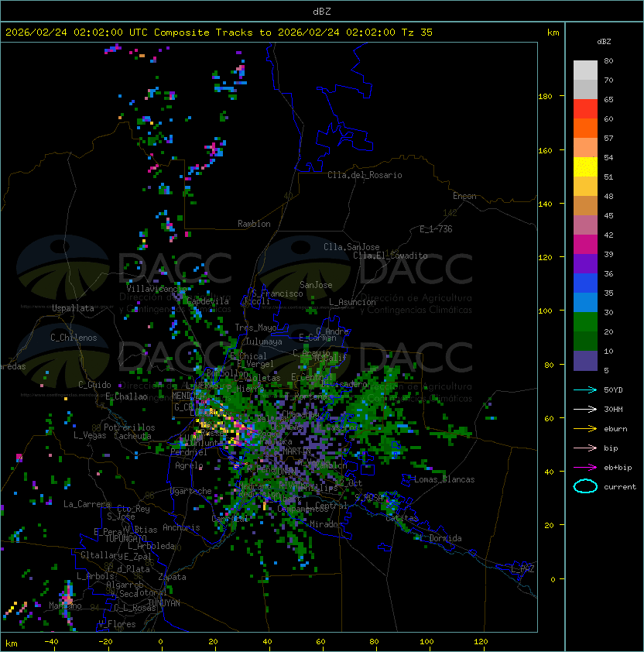Click the 'C_Chilenos' map label
644x652 pixels.
tap(74, 338)
